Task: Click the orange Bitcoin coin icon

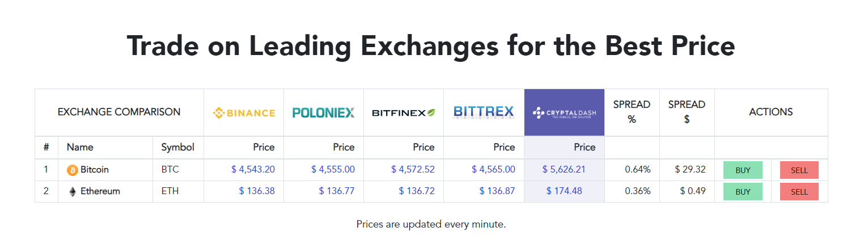Action: 73,170
